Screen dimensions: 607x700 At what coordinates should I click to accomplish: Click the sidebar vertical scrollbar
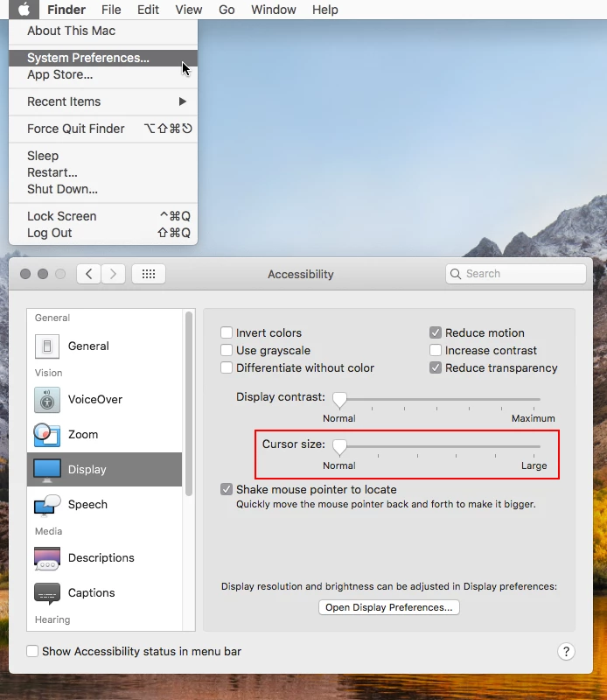pyautogui.click(x=189, y=404)
